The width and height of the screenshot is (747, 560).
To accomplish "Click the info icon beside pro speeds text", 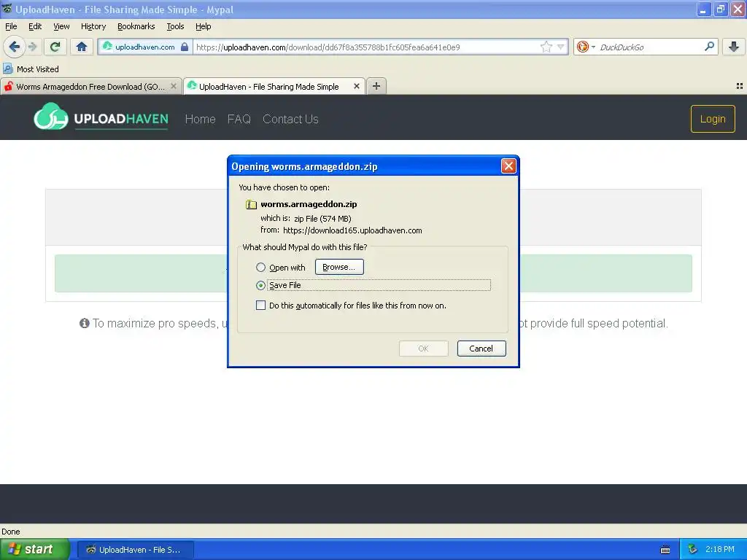I will pos(85,323).
